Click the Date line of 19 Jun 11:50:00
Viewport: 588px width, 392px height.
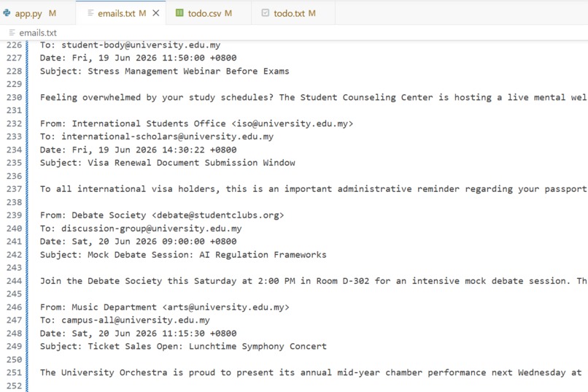coord(139,58)
